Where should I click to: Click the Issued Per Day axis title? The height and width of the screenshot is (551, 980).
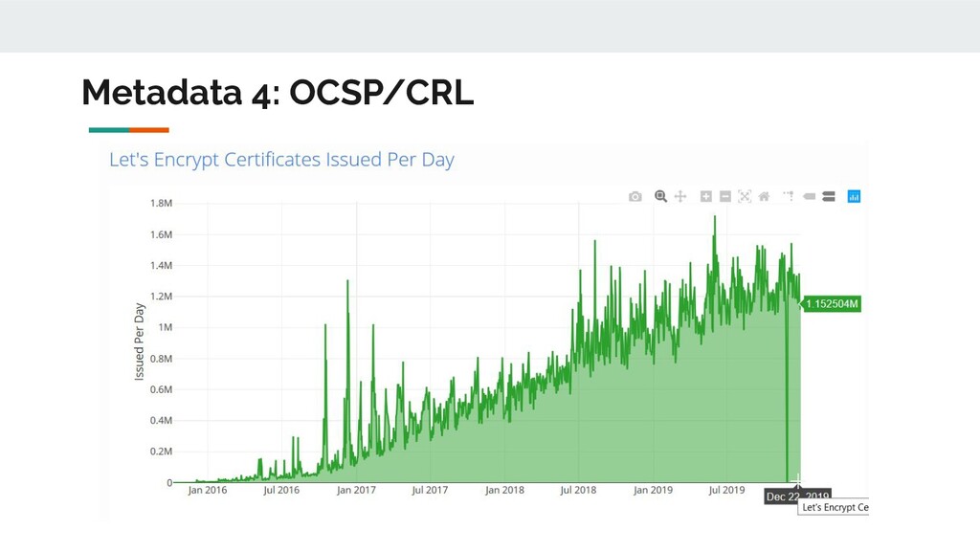coord(139,342)
